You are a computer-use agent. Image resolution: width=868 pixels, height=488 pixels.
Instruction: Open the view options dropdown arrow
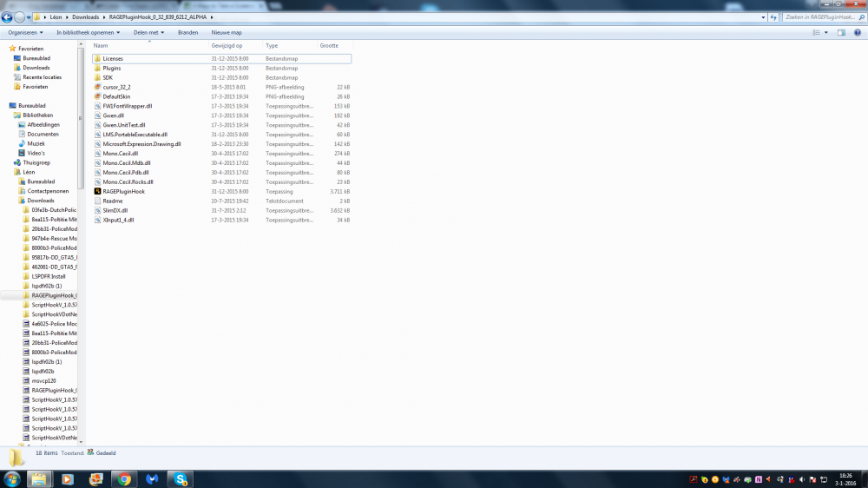[826, 33]
